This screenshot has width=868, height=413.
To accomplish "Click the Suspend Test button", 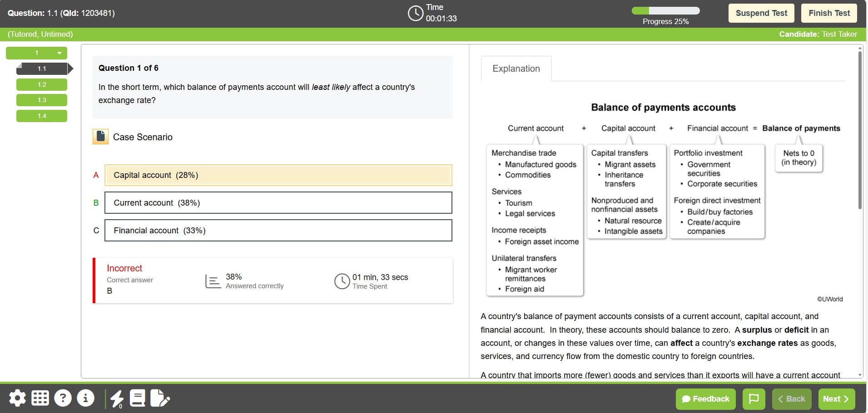I will point(761,13).
